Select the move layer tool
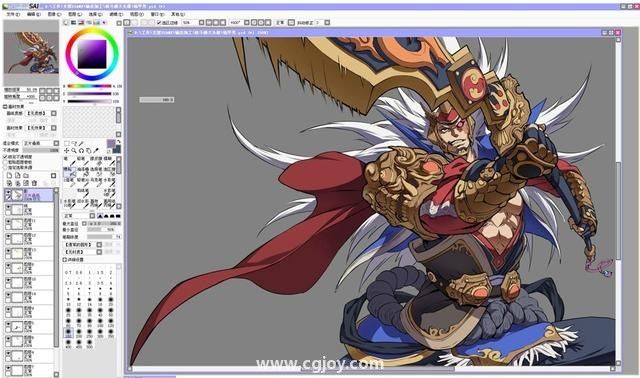 point(67,151)
